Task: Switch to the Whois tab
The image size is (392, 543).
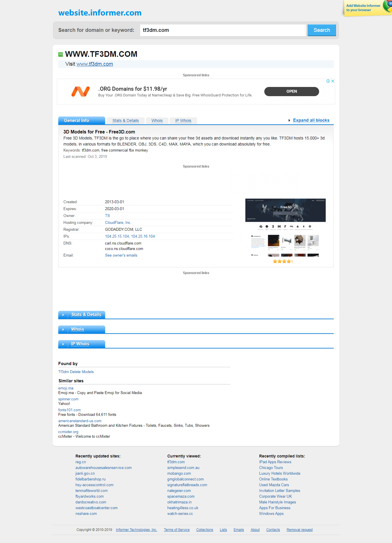Action: click(157, 121)
